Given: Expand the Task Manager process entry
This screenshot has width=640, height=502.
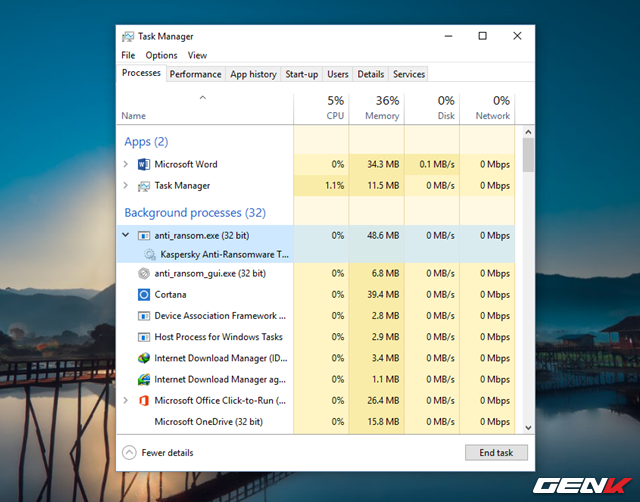Looking at the screenshot, I should (x=125, y=186).
